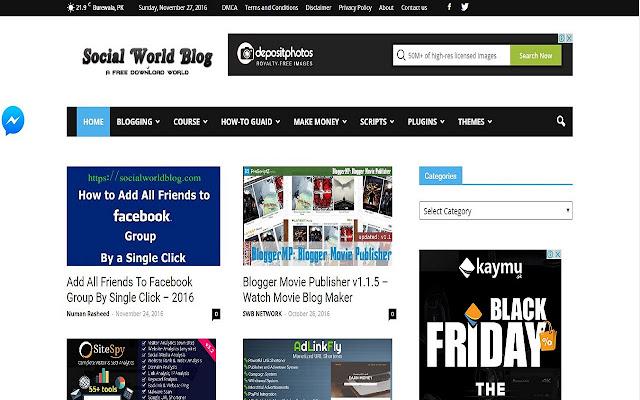Click the Categories widget tab heading
Screen dimensions: 640x400
(x=440, y=176)
